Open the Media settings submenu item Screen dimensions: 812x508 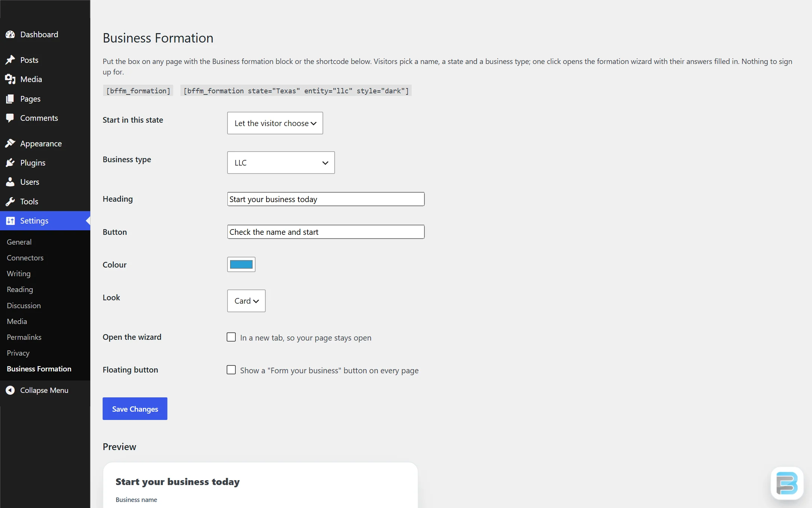click(x=17, y=321)
